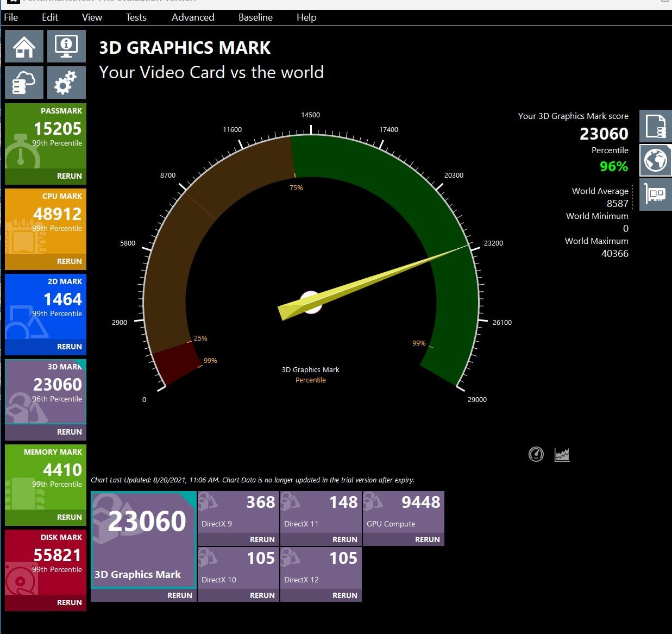Rerun the CPU Mark test
This screenshot has height=634, width=672.
(x=69, y=261)
